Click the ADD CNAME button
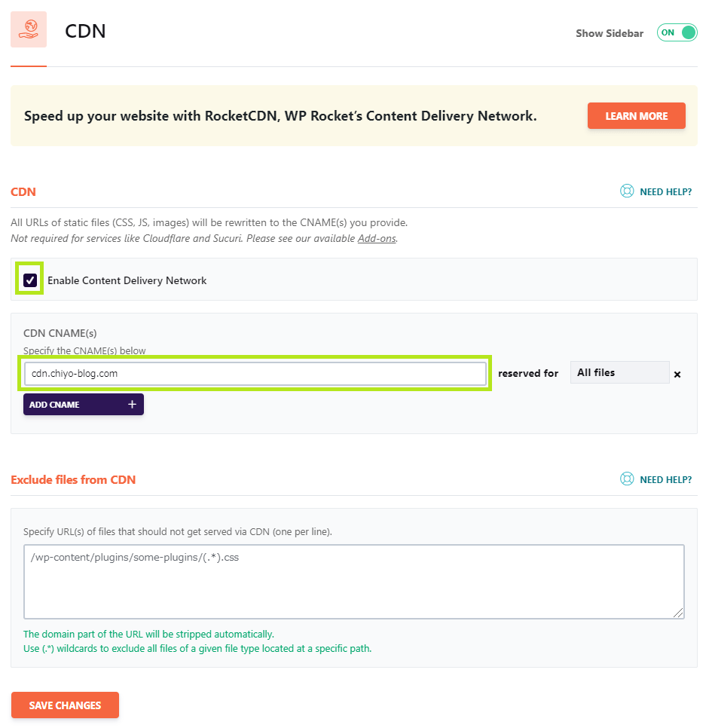The width and height of the screenshot is (709, 728). [x=83, y=404]
